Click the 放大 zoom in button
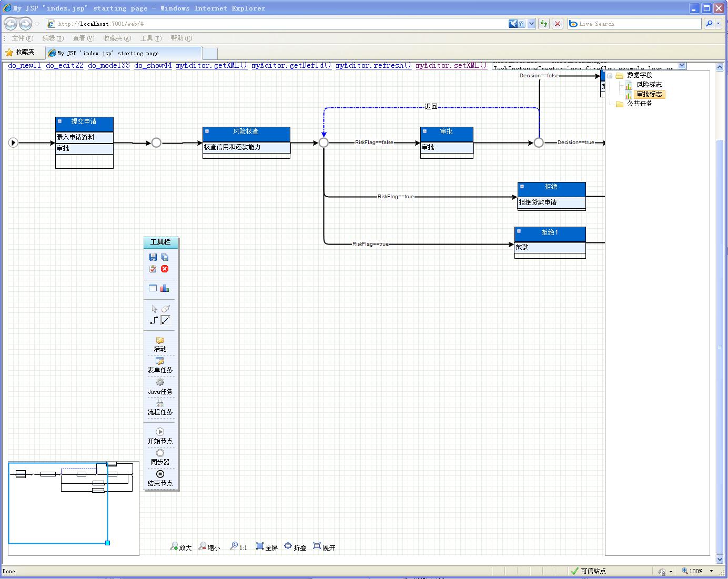Viewport: 728px width, 579px height. 180,547
